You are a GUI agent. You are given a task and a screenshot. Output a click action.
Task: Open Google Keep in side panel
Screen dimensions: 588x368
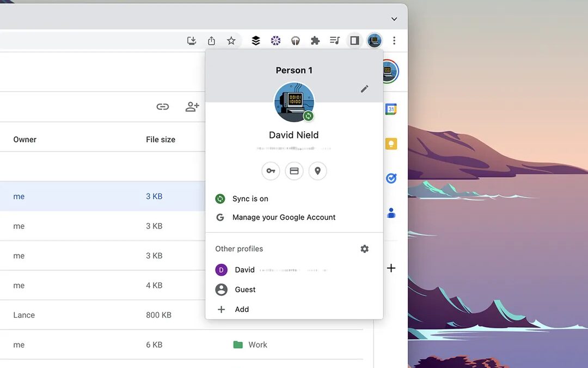[391, 144]
